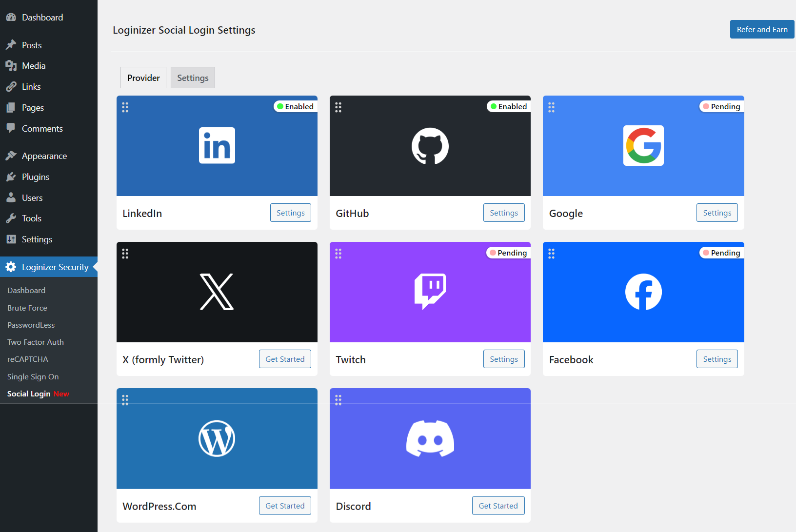796x532 pixels.
Task: Open Single Sign On submenu item
Action: click(33, 376)
